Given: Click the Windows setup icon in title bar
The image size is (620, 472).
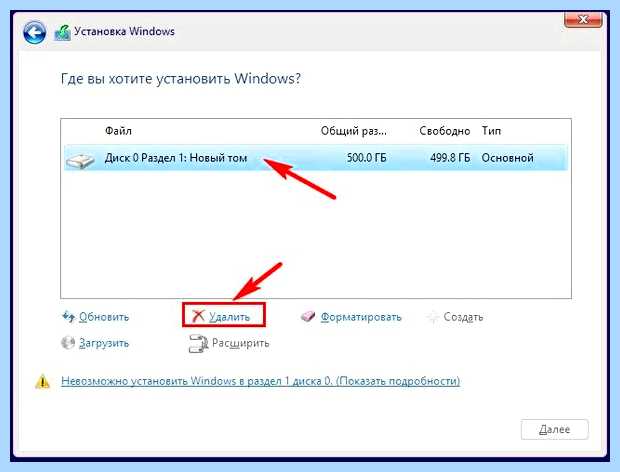Looking at the screenshot, I should (62, 32).
